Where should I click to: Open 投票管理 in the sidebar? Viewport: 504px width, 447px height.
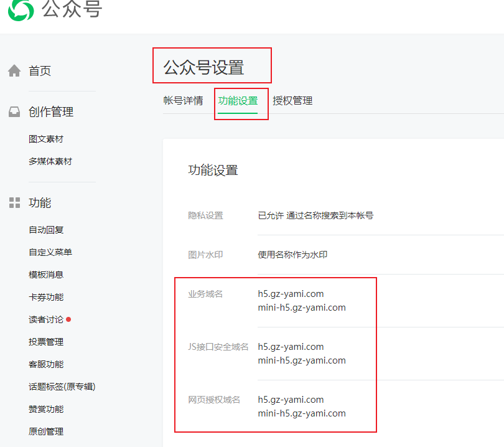coord(46,342)
